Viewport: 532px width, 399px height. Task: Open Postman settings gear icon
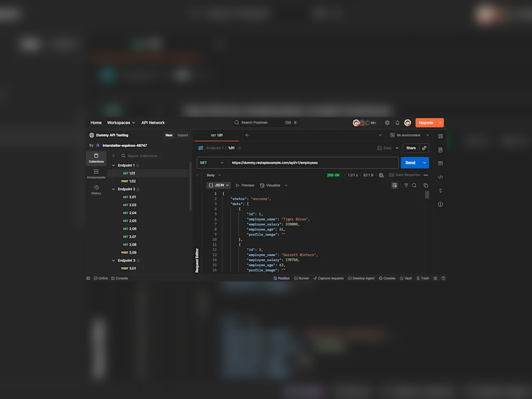tap(387, 123)
